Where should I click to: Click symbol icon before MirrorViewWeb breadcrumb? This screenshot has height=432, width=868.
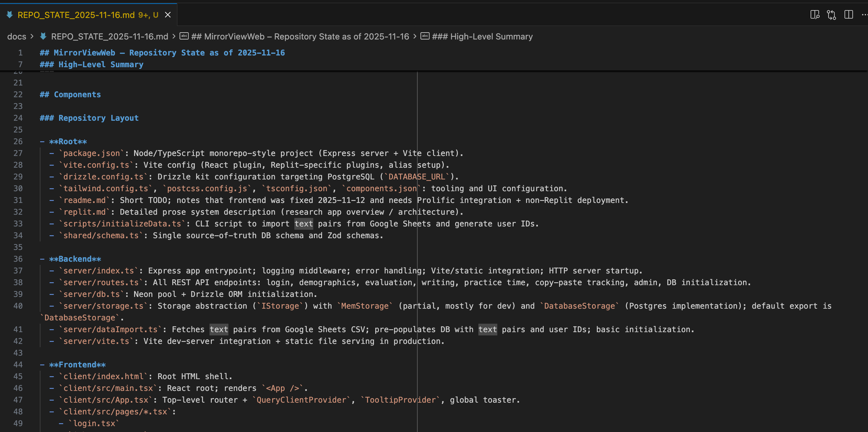click(x=184, y=37)
